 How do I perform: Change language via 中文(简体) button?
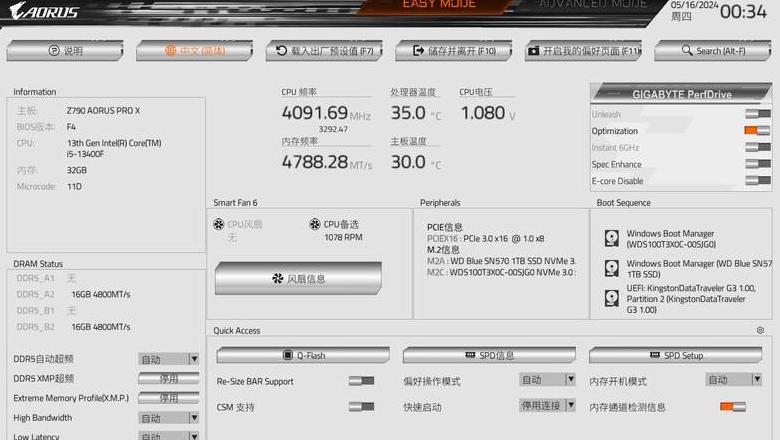tap(195, 51)
